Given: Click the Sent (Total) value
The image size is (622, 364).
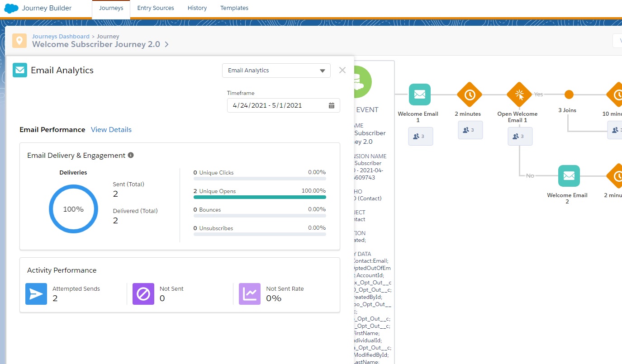Looking at the screenshot, I should pyautogui.click(x=115, y=194).
